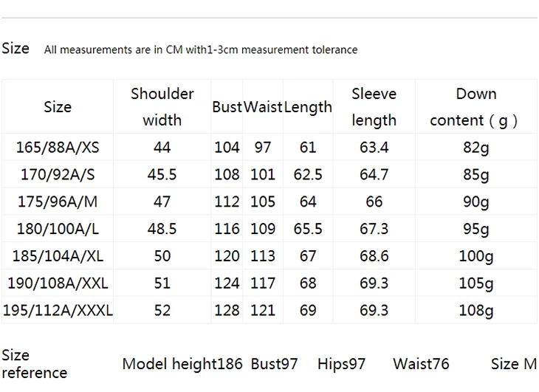Click the measurement tolerance note text

click(201, 49)
